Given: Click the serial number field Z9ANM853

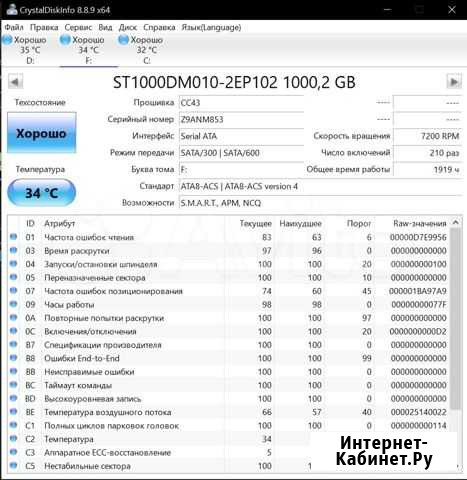Looking at the screenshot, I should (242, 119).
